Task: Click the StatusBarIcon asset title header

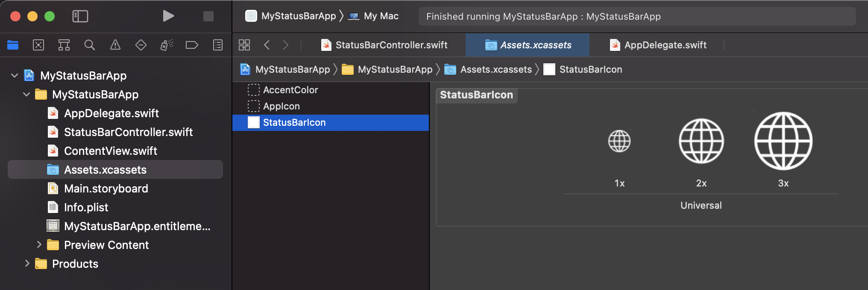Action: (x=477, y=95)
